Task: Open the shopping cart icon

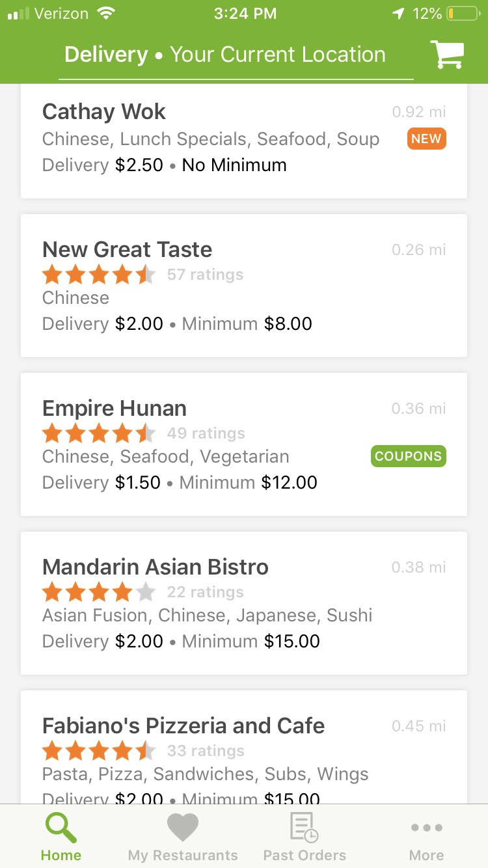Action: (447, 55)
